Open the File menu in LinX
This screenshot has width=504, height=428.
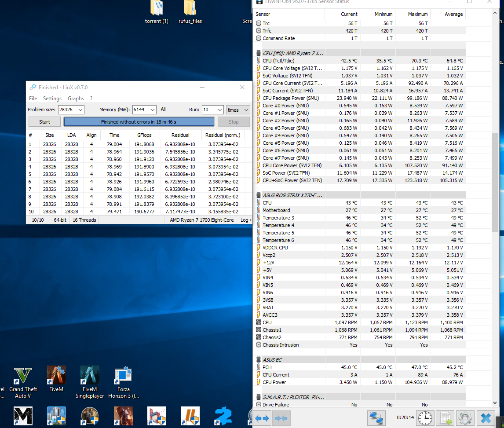click(33, 99)
